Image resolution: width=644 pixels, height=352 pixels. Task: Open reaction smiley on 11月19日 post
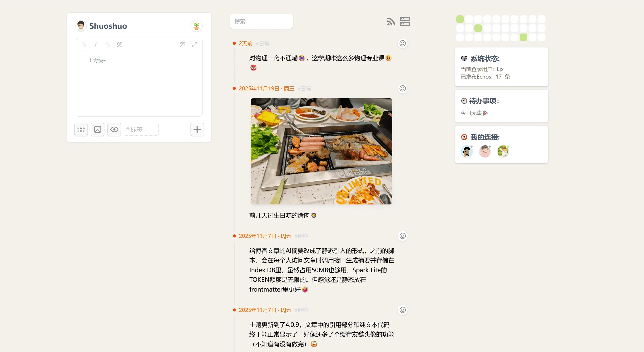coord(403,88)
